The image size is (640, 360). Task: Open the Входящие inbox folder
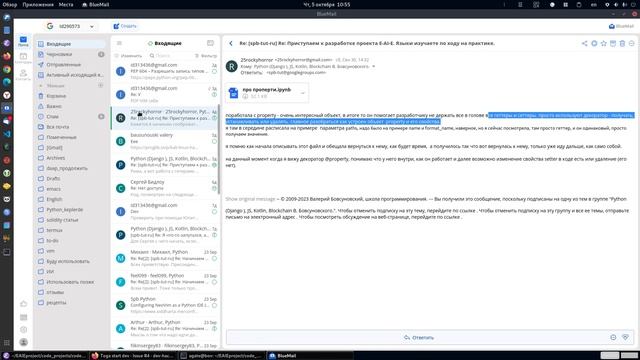point(71,44)
